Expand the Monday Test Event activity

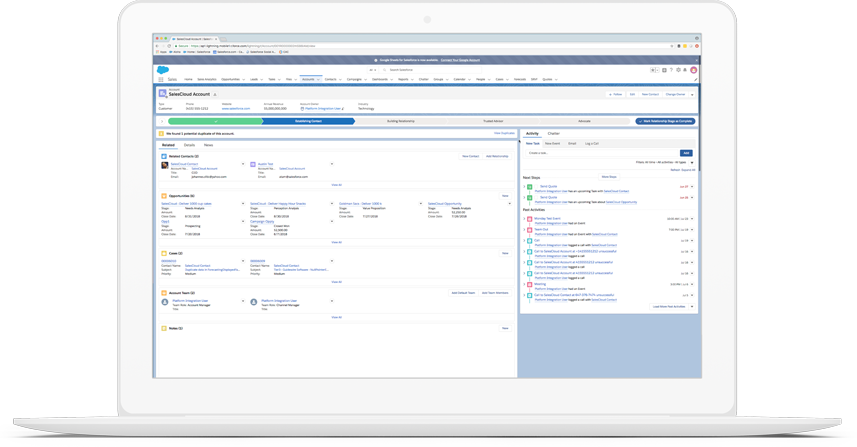point(524,219)
